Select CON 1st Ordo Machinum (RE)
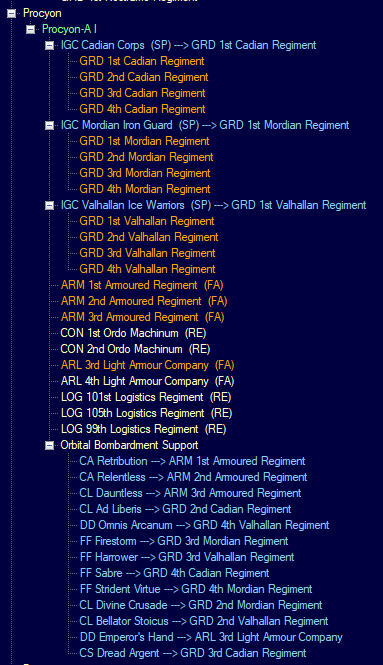 click(x=133, y=333)
